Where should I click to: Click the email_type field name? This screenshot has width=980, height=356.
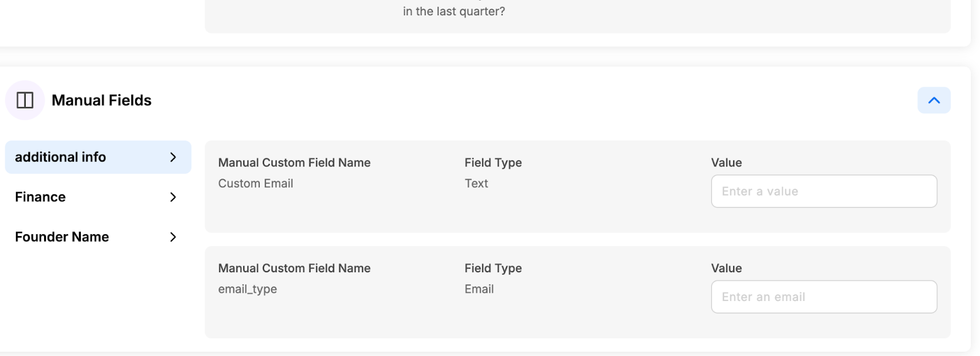[247, 289]
